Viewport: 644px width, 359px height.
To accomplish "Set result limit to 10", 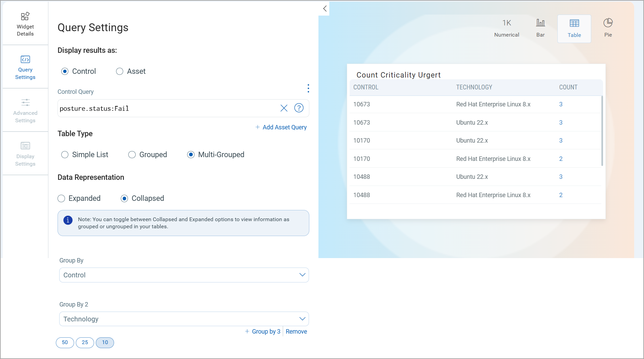I will 105,342.
